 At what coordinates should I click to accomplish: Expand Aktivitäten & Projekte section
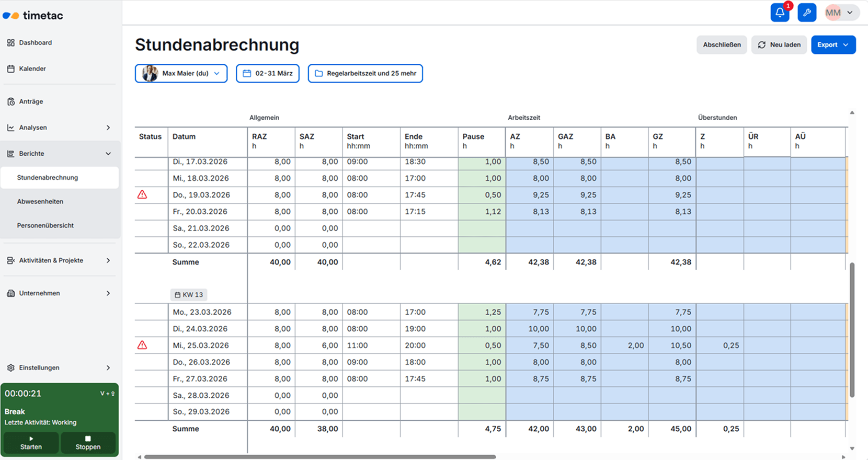click(x=108, y=260)
